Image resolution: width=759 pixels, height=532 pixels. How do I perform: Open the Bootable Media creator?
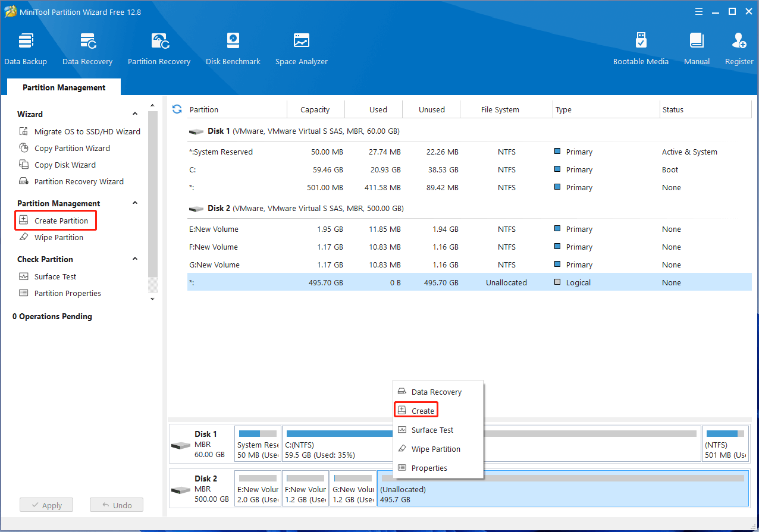coord(641,48)
